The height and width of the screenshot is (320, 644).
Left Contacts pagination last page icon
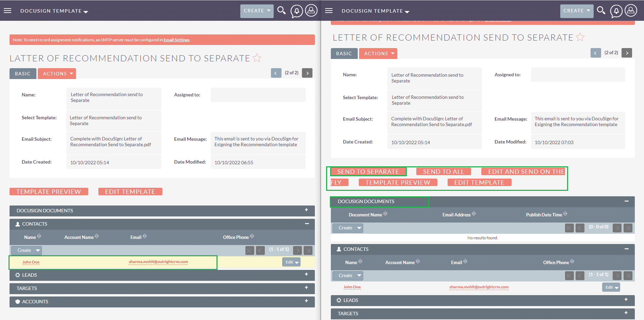[x=308, y=250]
